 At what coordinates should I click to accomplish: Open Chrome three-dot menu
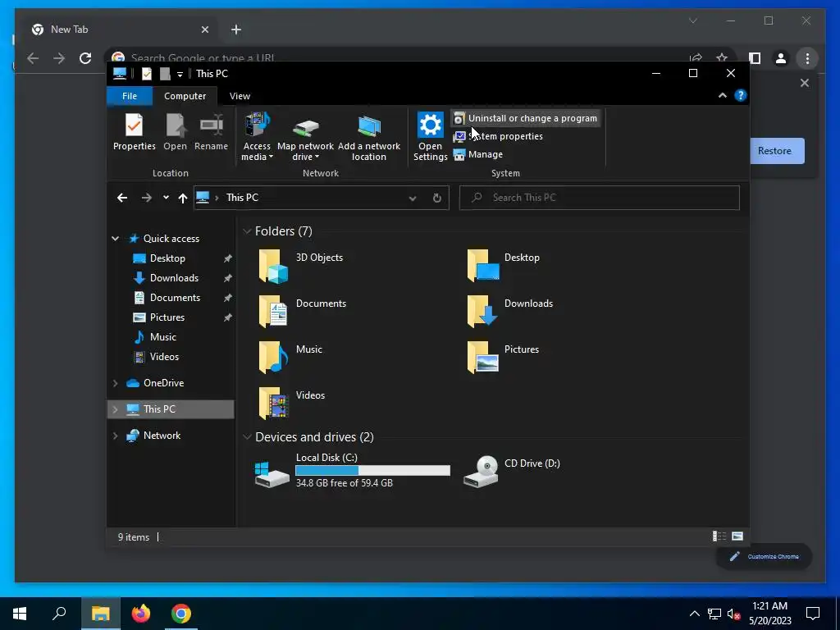click(807, 58)
